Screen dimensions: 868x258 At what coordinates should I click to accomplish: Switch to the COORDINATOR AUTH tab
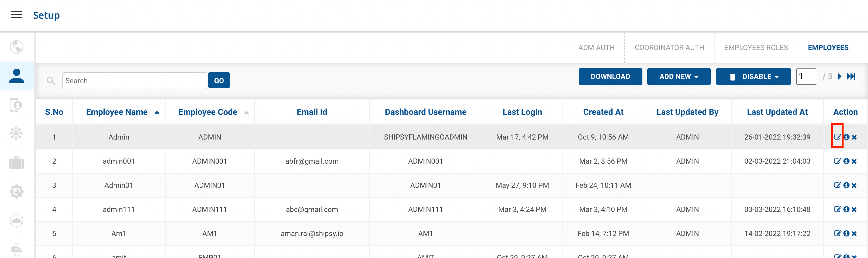669,48
